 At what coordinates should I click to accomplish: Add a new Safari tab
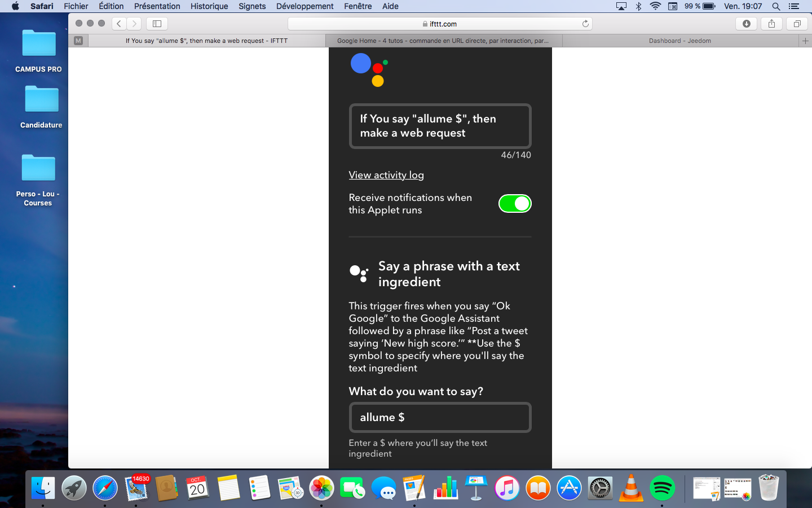[x=805, y=41]
